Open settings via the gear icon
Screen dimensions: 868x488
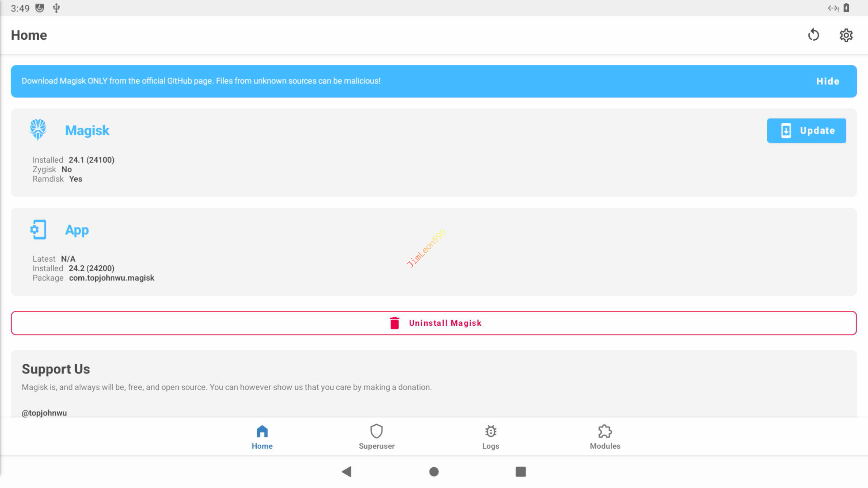point(846,35)
